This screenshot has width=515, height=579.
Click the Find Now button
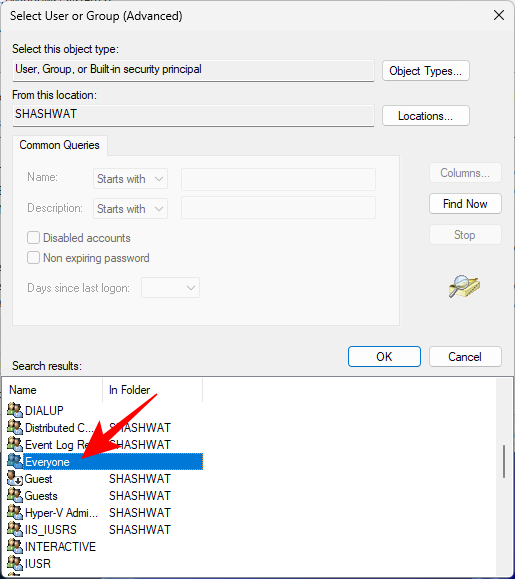pos(465,203)
